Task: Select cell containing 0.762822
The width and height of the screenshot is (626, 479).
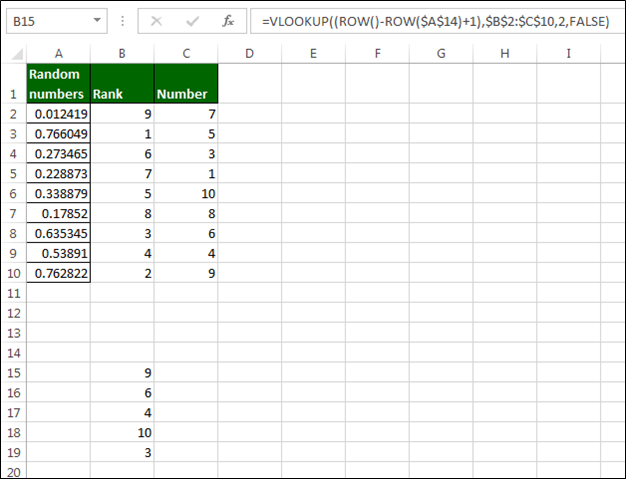Action: tap(59, 273)
